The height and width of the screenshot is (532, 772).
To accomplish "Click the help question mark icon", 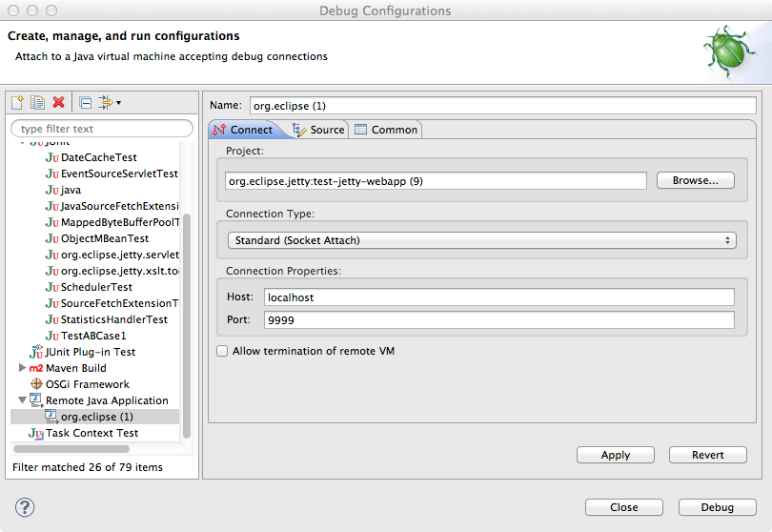I will [x=26, y=507].
